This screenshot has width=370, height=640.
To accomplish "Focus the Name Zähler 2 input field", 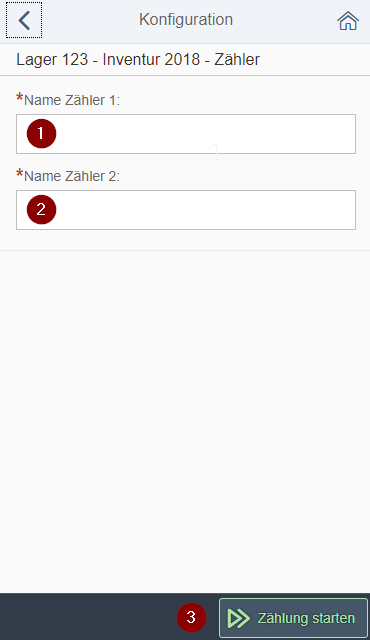I will pos(186,210).
